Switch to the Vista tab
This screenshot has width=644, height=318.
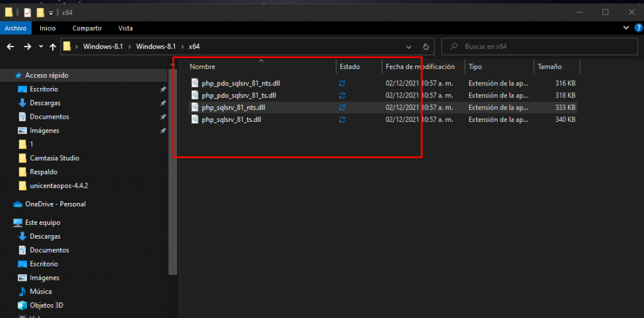[x=125, y=28]
